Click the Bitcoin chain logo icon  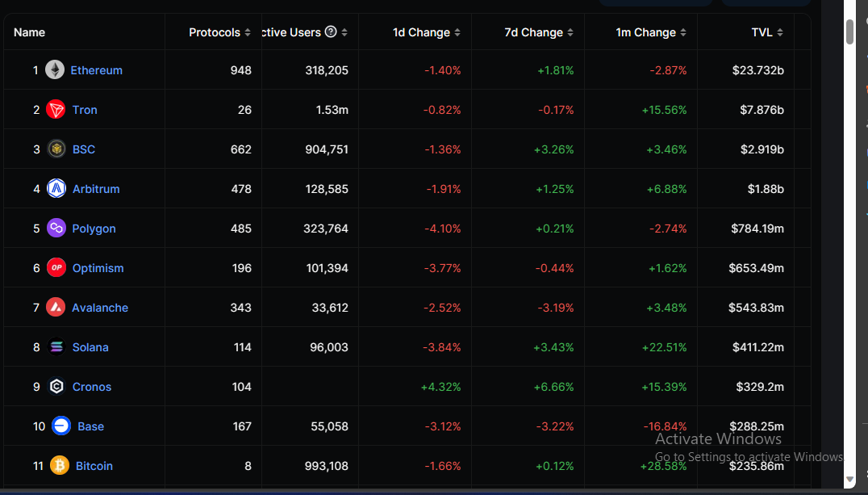click(59, 466)
